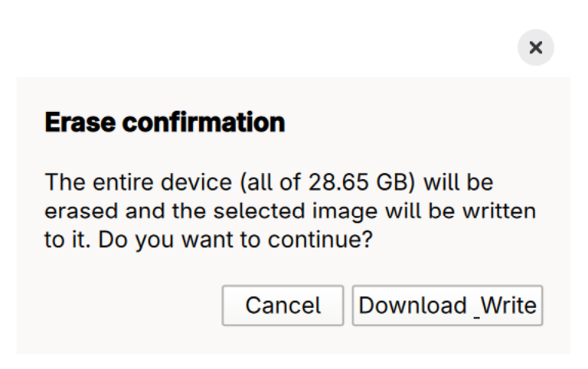Click the phrase 'selected image' in message

[295, 211]
